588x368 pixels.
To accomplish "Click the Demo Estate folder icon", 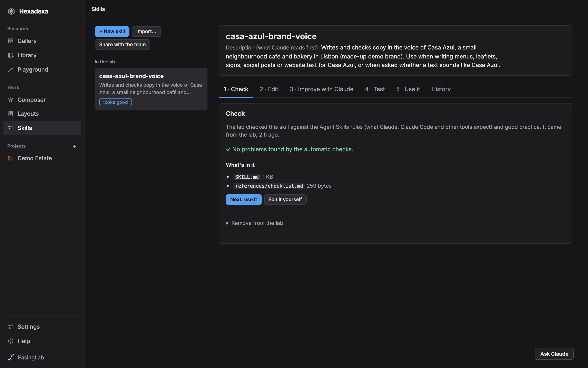I will [x=10, y=158].
